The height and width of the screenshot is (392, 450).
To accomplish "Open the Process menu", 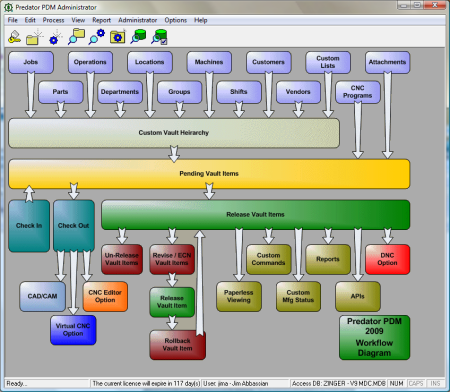I will coord(53,20).
